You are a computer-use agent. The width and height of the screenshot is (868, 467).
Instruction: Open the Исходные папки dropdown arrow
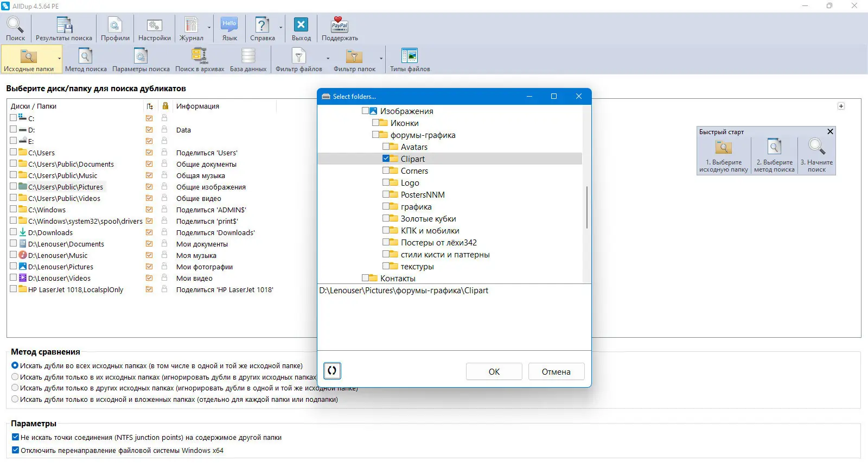tap(59, 58)
